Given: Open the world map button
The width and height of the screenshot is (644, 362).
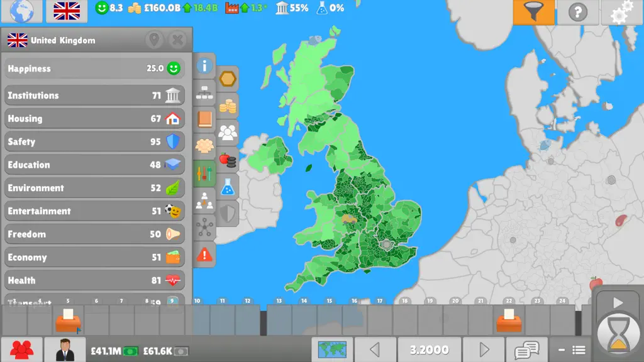Looking at the screenshot, I should tap(332, 349).
